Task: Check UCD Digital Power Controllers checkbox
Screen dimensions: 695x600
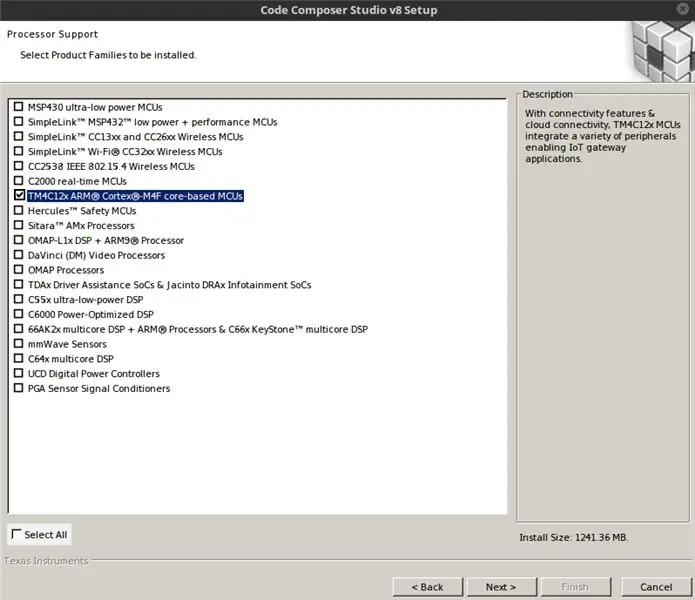Action: pyautogui.click(x=19, y=373)
